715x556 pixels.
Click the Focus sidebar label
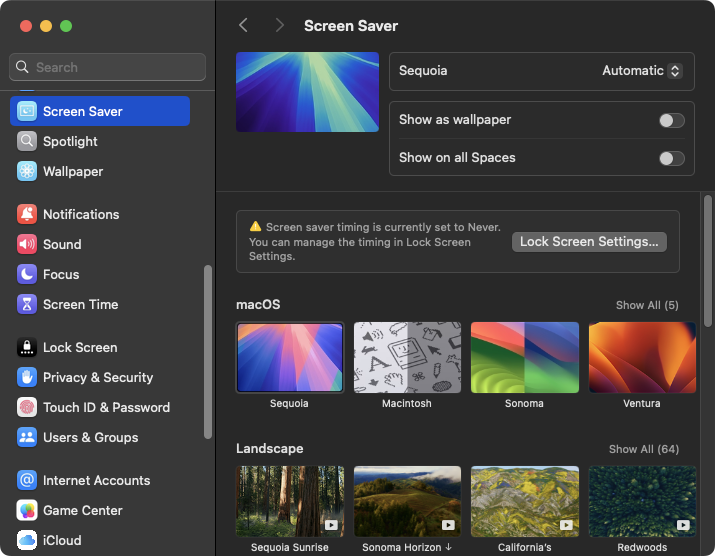pos(61,275)
